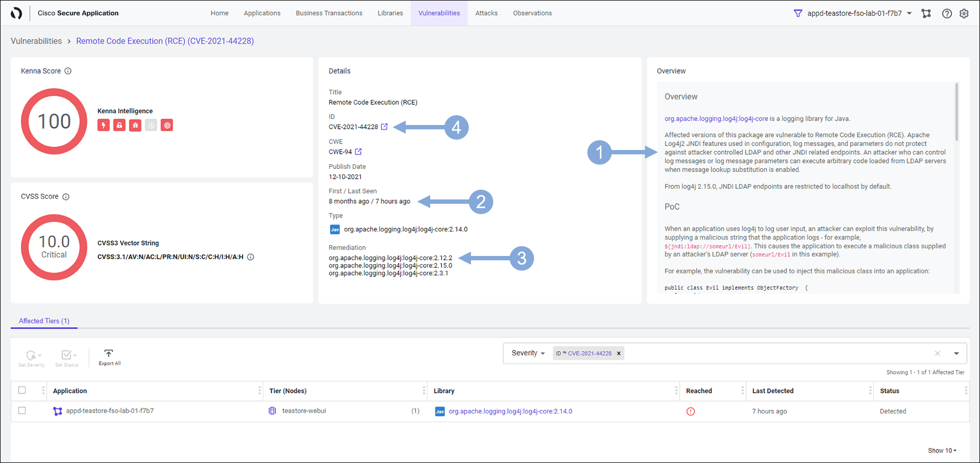Open the settings gear icon
Image resolution: width=980 pixels, height=463 pixels.
tap(964, 14)
